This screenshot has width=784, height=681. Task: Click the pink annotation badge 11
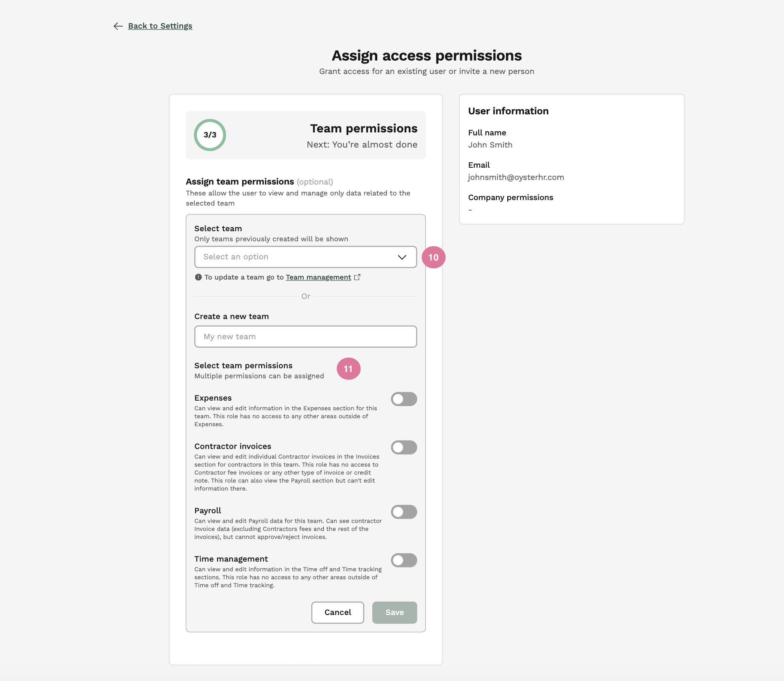coord(348,369)
